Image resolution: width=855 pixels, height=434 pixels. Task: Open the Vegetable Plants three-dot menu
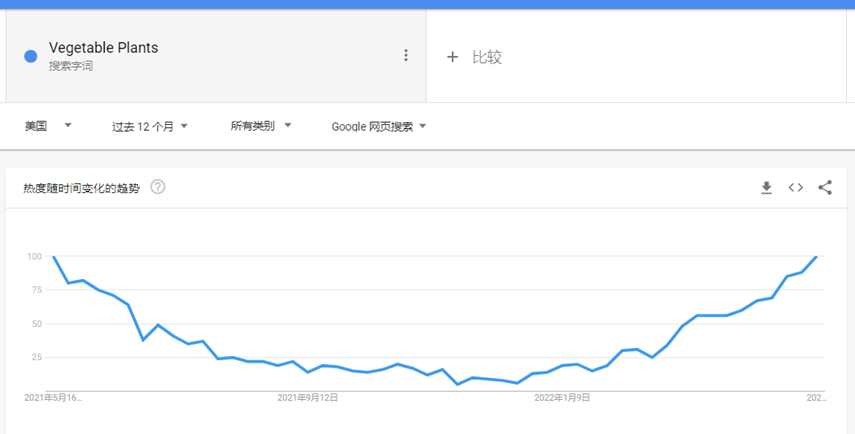pyautogui.click(x=405, y=55)
